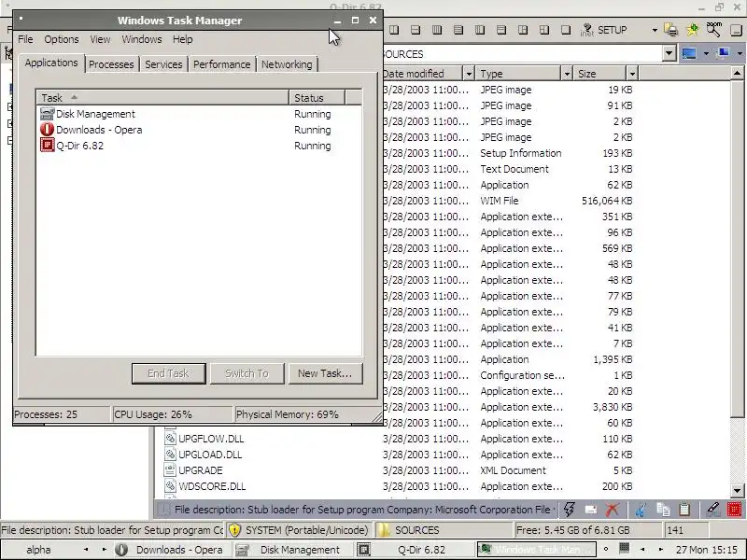Open the Date modified column dropdown arrow

click(x=469, y=74)
